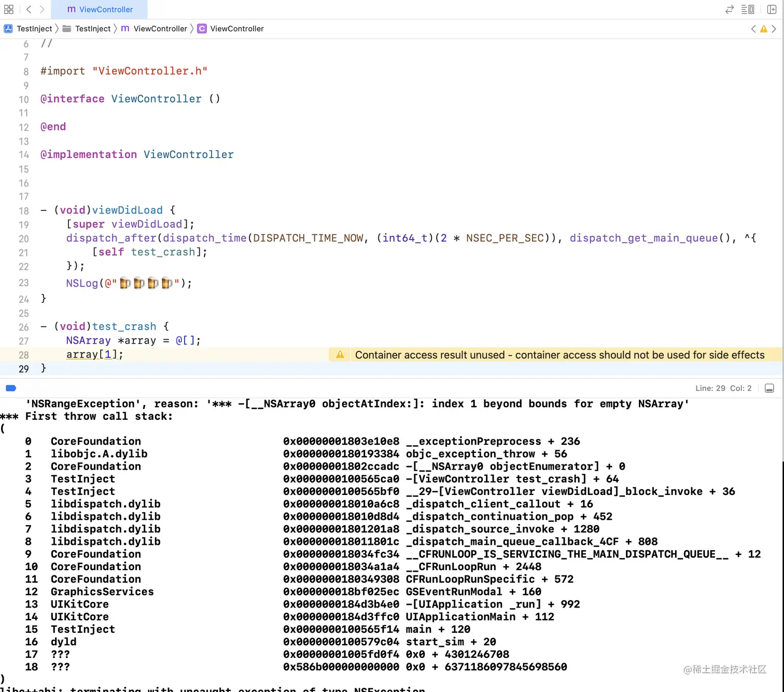This screenshot has height=692, width=784.
Task: Click the @implementation ViewController line
Action: coord(137,154)
